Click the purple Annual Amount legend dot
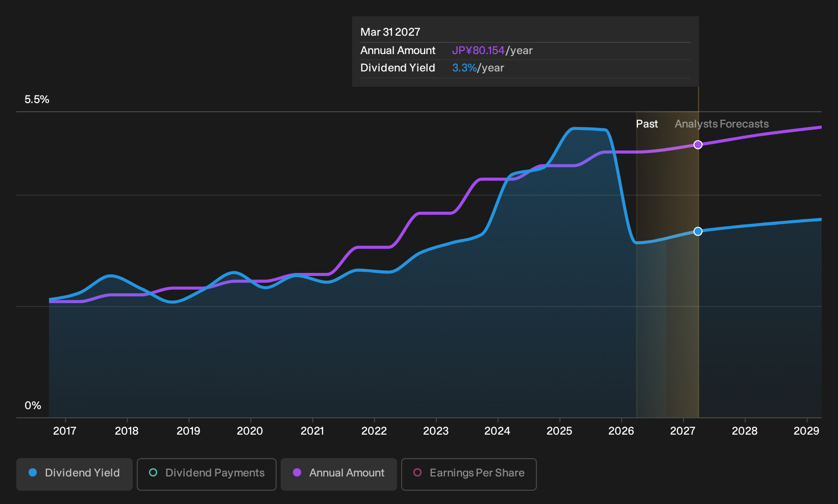This screenshot has height=504, width=838. pos(297,473)
